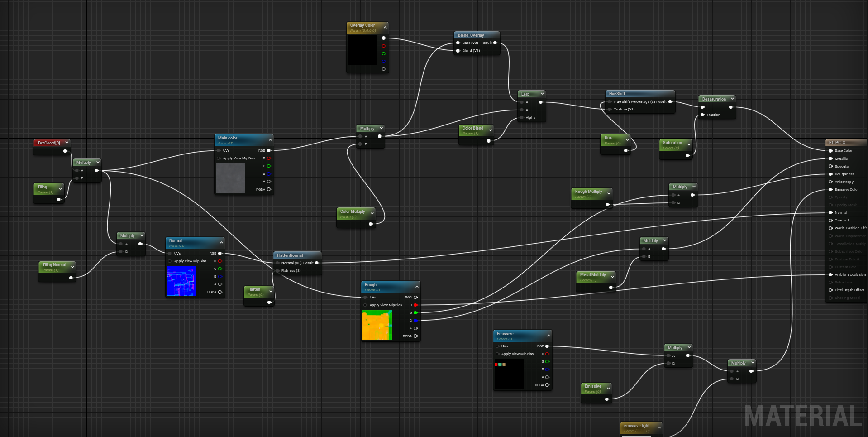This screenshot has width=868, height=437.
Task: Select the green G output pin on Rough texture
Action: 416,312
